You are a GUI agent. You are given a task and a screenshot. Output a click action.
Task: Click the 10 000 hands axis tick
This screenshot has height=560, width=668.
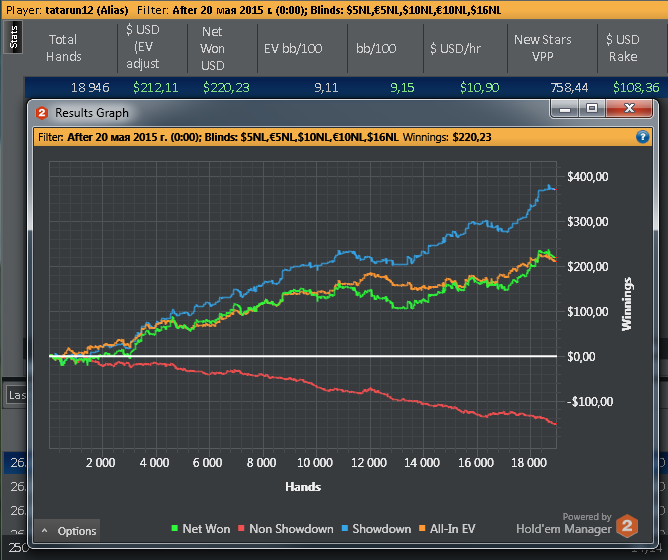[315, 463]
